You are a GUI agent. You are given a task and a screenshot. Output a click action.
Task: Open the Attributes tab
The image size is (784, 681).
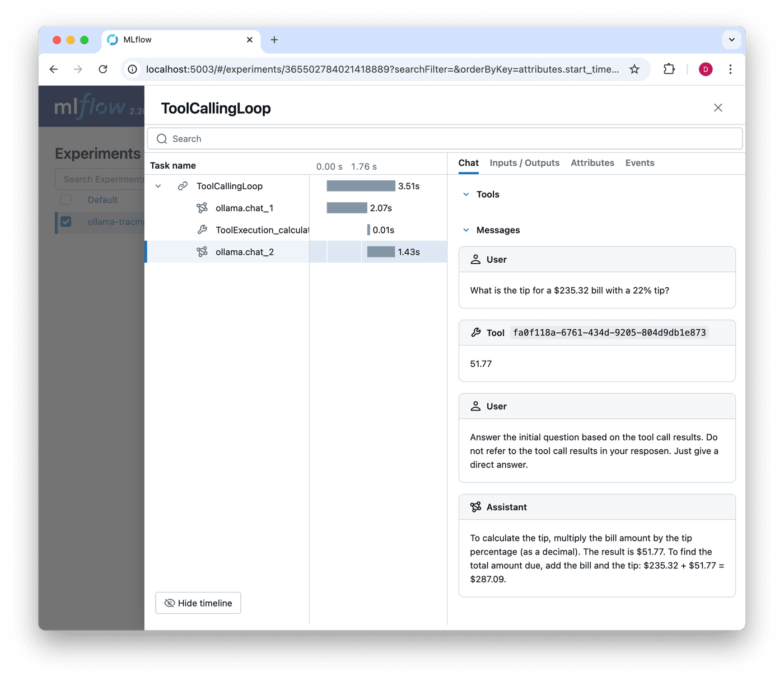(592, 163)
